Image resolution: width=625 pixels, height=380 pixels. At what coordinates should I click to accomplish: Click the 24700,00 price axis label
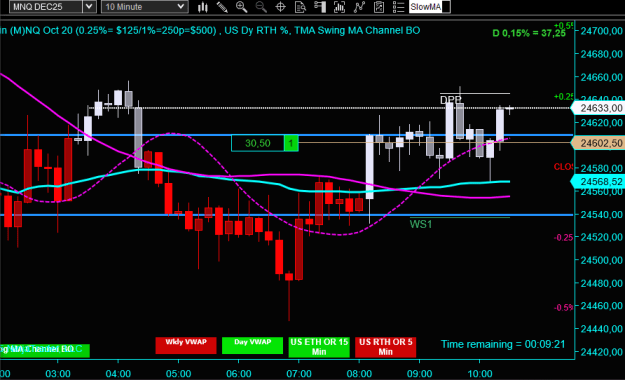point(601,31)
